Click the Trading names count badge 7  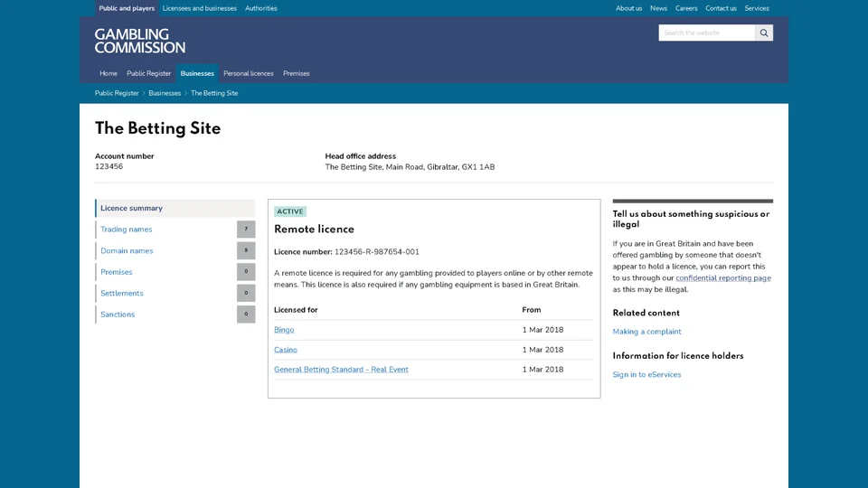pos(246,229)
